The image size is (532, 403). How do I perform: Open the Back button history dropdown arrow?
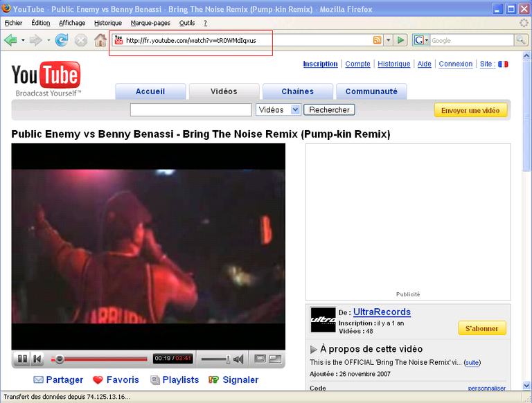(x=23, y=40)
